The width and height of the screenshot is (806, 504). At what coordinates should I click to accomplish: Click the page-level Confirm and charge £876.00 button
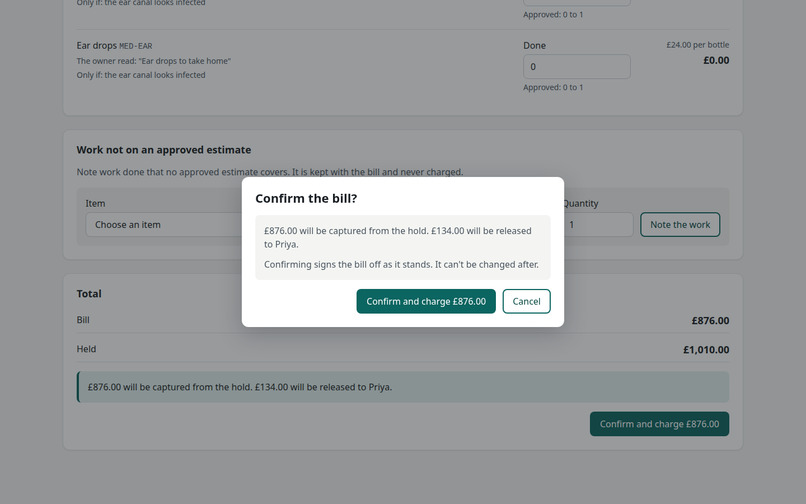[x=659, y=424]
